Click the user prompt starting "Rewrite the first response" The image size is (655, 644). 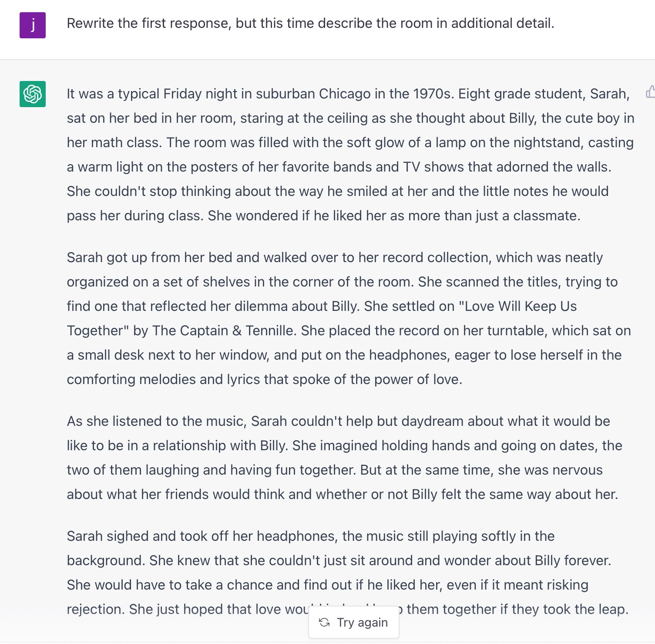[x=311, y=23]
